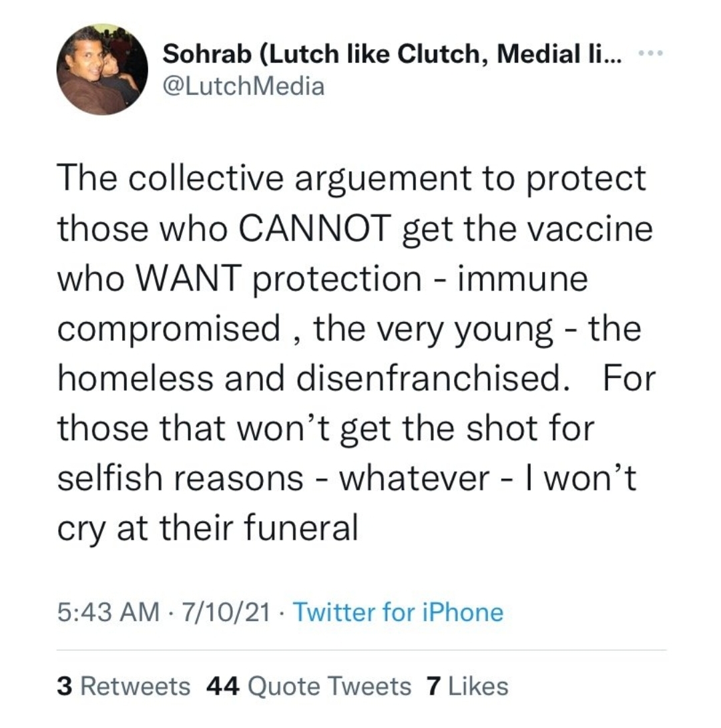
Task: Click the word whatever in the tweet
Action: (415, 478)
